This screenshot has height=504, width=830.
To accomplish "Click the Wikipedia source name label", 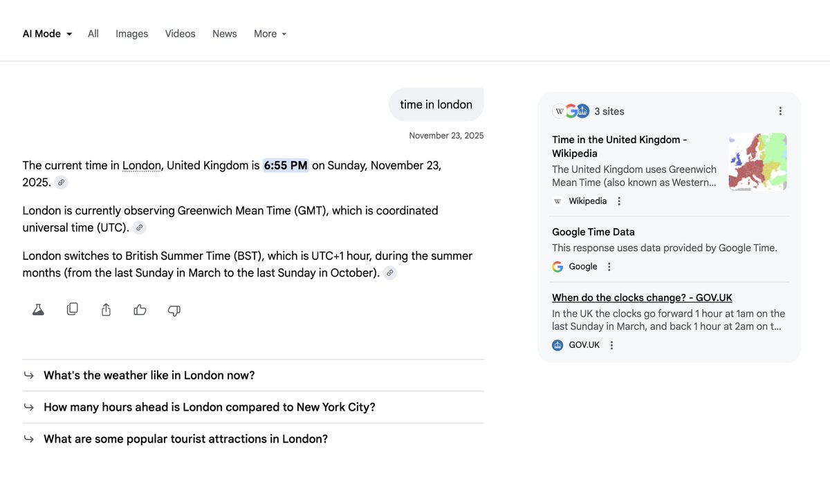I will click(588, 201).
